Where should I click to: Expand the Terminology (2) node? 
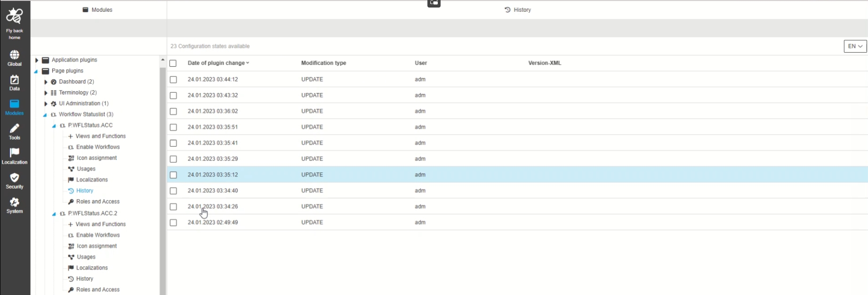click(x=46, y=93)
